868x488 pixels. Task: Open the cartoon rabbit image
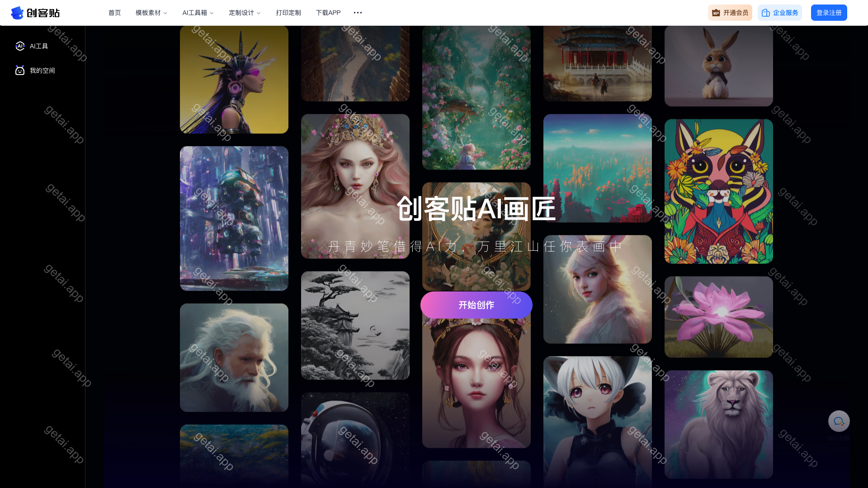pyautogui.click(x=719, y=66)
